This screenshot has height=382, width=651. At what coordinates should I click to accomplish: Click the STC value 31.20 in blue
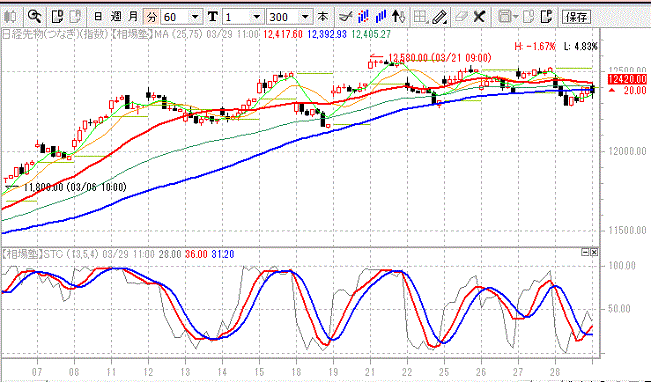[223, 254]
